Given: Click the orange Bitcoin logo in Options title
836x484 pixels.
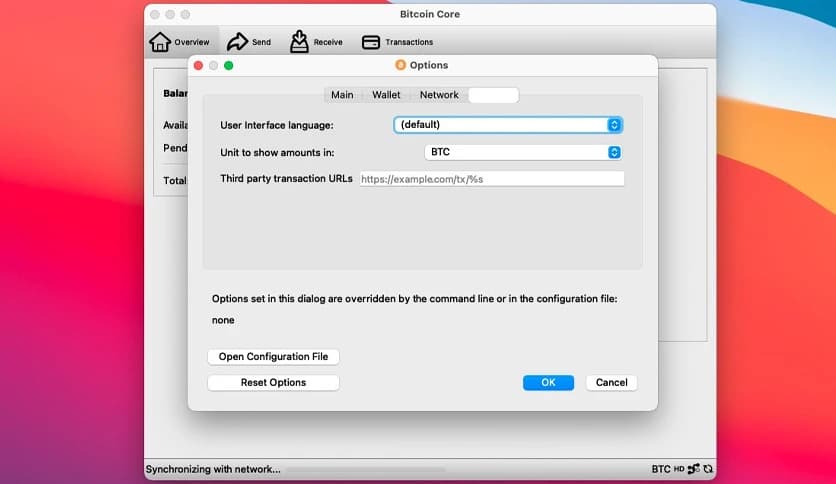Looking at the screenshot, I should [x=400, y=65].
